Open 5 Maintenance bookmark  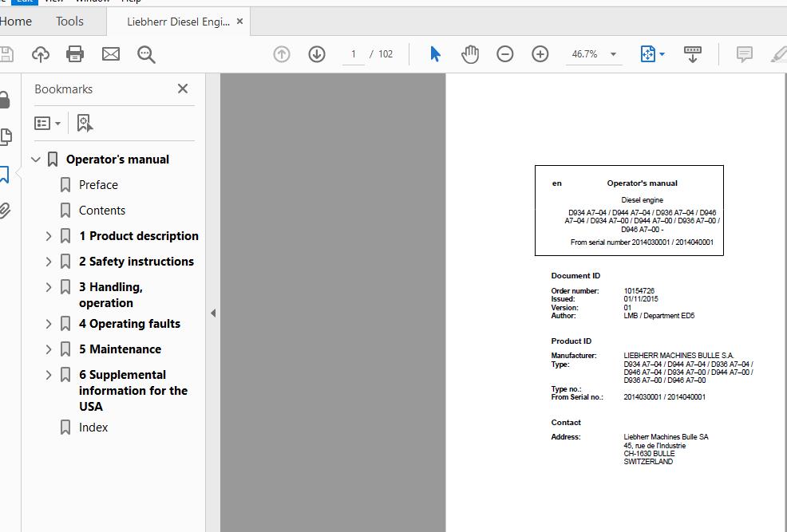120,349
